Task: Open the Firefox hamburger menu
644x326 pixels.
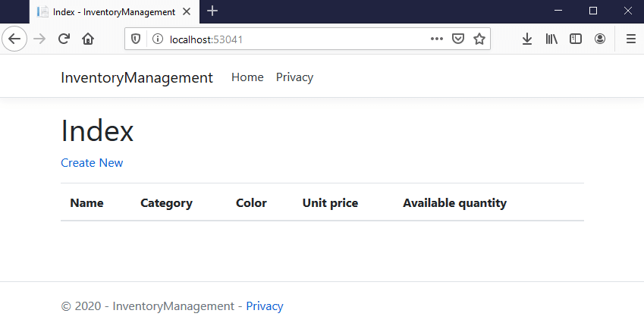Action: 630,39
